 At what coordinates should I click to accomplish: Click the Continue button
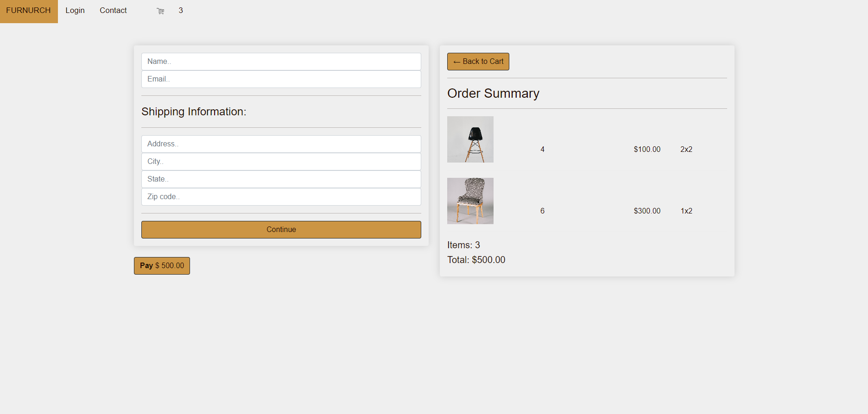(x=281, y=230)
